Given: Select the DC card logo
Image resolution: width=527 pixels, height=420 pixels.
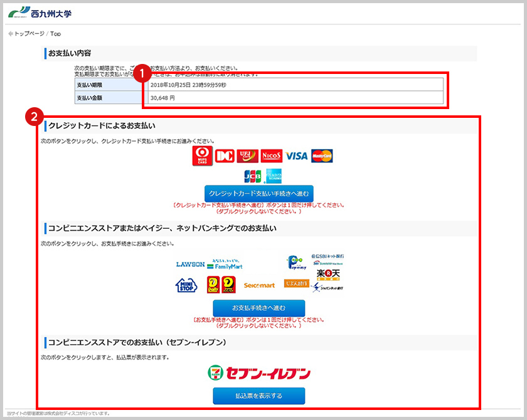Looking at the screenshot, I should click(x=225, y=156).
